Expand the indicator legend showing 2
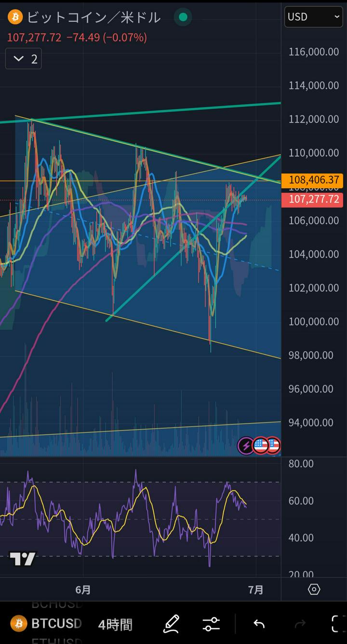Viewport: 347px width, 644px height. 24,59
